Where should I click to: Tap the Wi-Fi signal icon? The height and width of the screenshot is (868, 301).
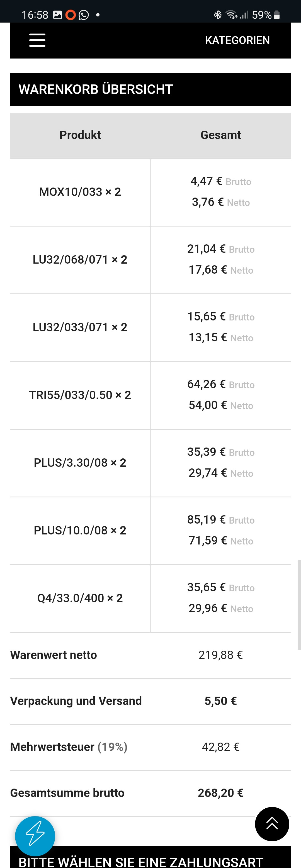coord(231,15)
